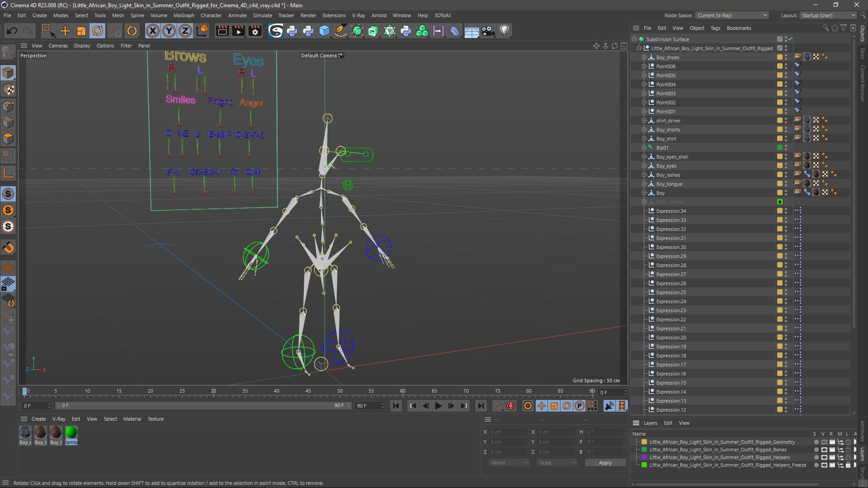Open Material Manager Texture menu

click(x=156, y=419)
